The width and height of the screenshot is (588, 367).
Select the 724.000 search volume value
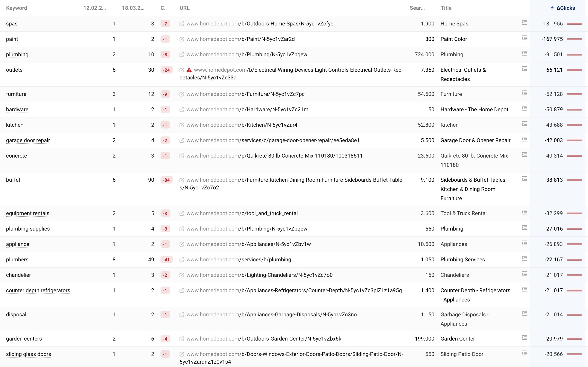(x=424, y=54)
